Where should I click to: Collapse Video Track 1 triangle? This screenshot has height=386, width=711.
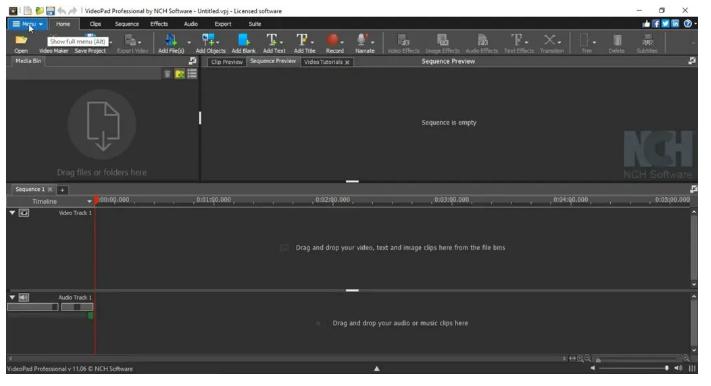coord(12,213)
